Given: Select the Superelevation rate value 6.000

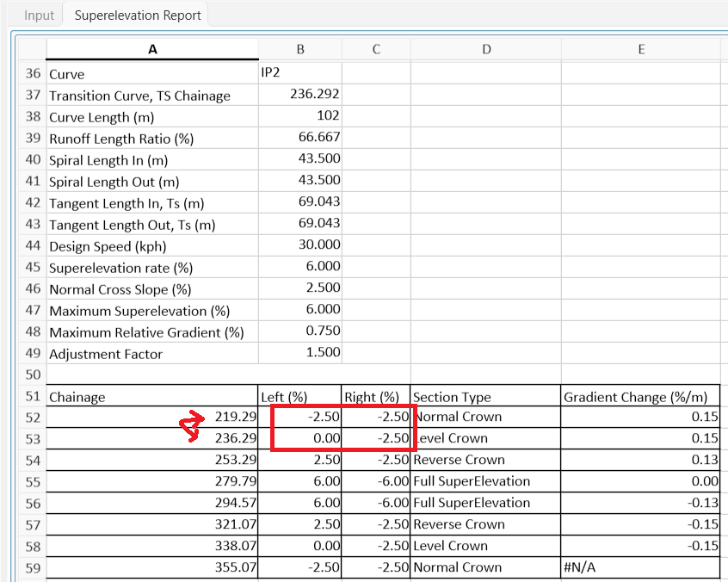Looking at the screenshot, I should click(299, 268).
